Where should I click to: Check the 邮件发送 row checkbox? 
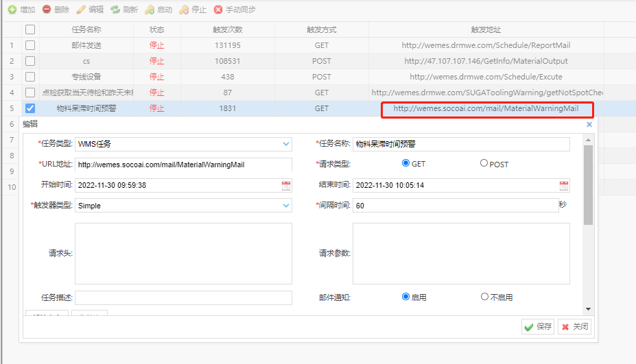click(x=30, y=45)
